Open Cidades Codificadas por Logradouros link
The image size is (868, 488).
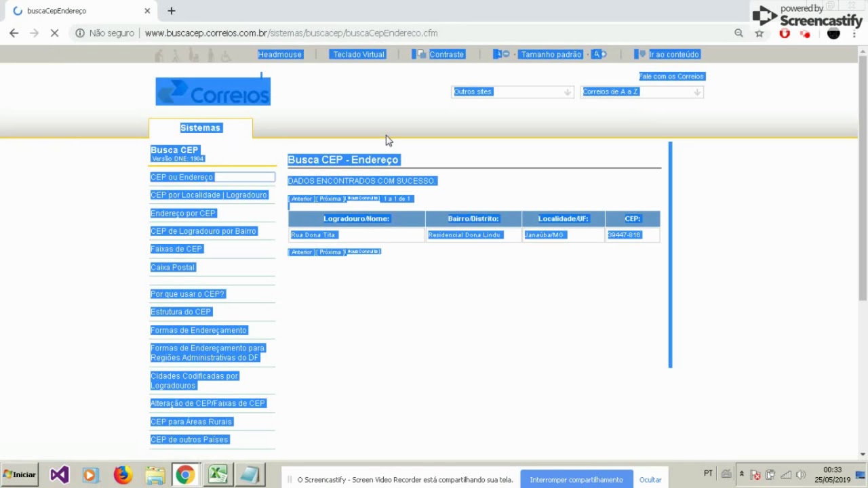coord(194,381)
